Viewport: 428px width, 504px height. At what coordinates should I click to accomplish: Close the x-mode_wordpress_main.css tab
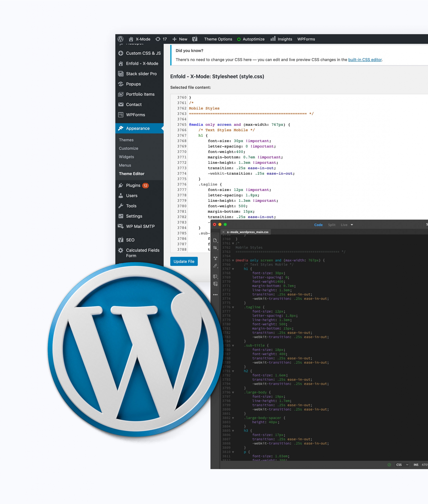(x=223, y=232)
